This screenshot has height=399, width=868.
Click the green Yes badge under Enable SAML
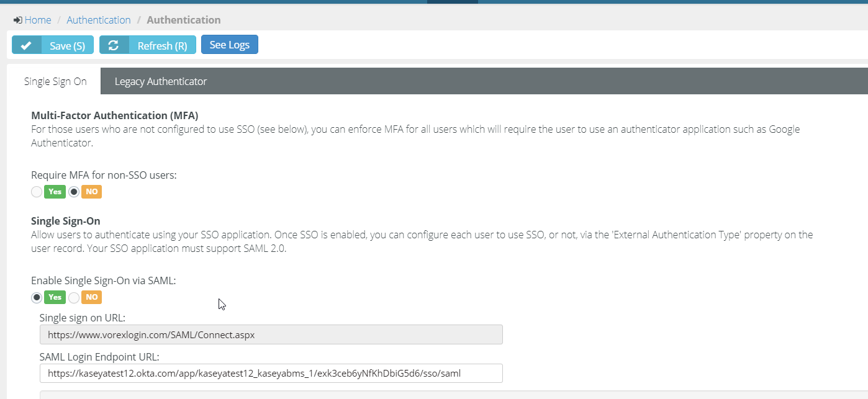tap(55, 297)
